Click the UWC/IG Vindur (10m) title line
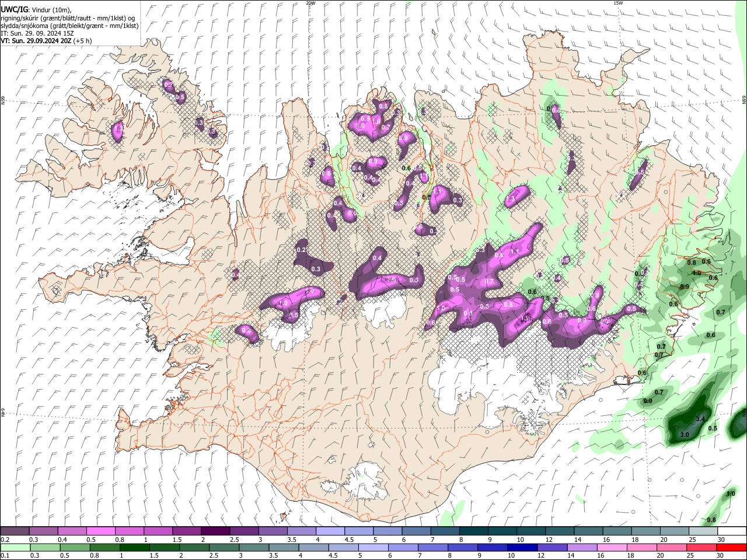 36,10
